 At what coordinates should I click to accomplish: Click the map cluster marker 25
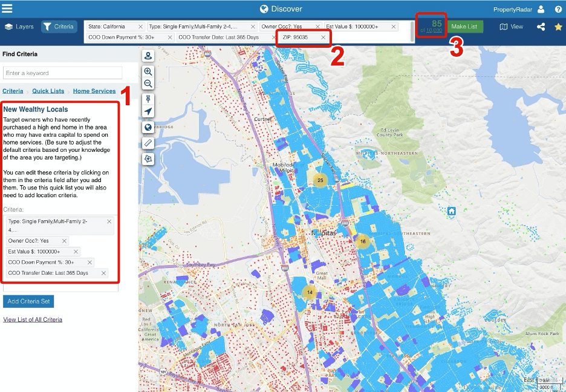click(320, 180)
